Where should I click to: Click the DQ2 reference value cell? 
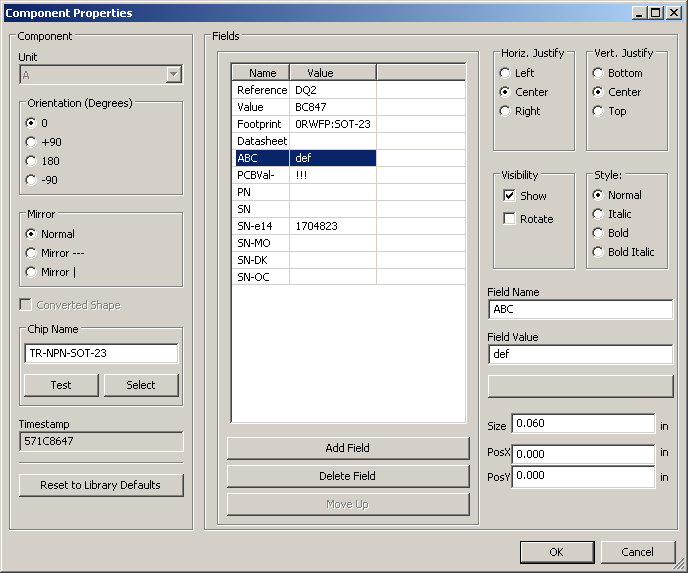coord(333,90)
